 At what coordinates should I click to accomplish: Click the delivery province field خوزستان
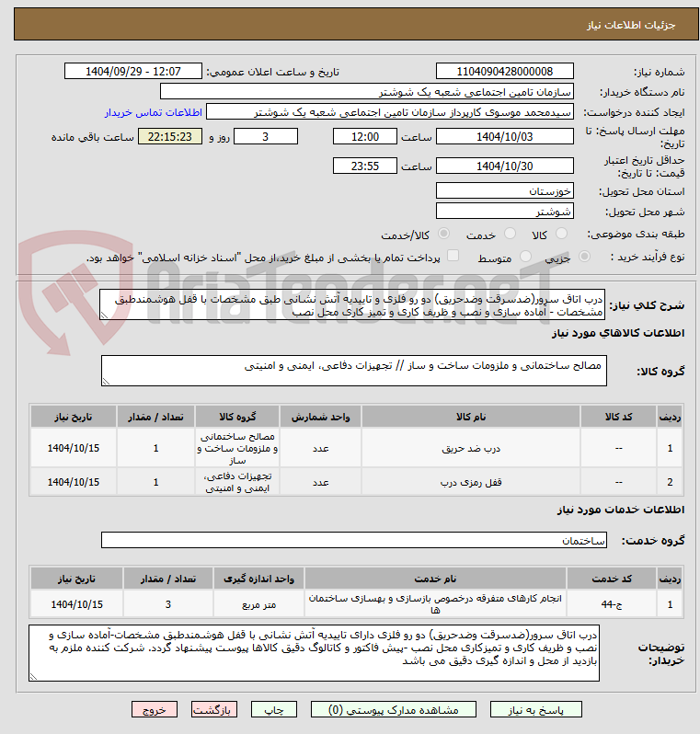point(505,190)
